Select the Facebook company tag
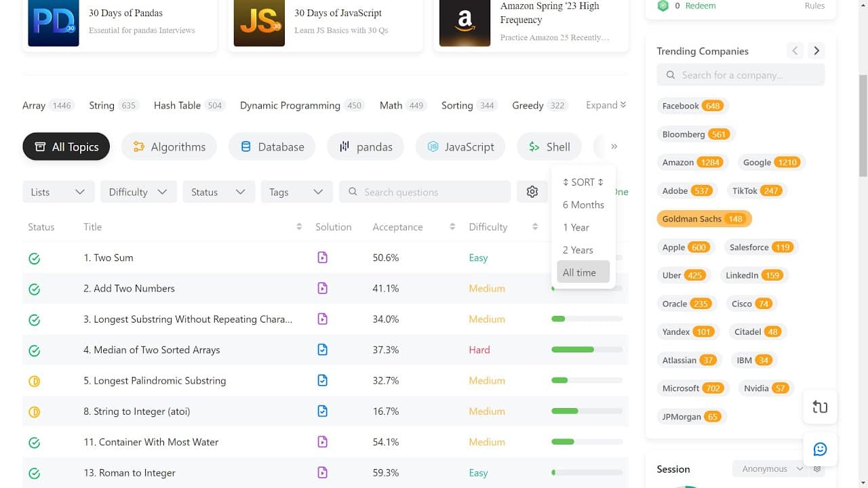868x488 pixels. coord(692,106)
